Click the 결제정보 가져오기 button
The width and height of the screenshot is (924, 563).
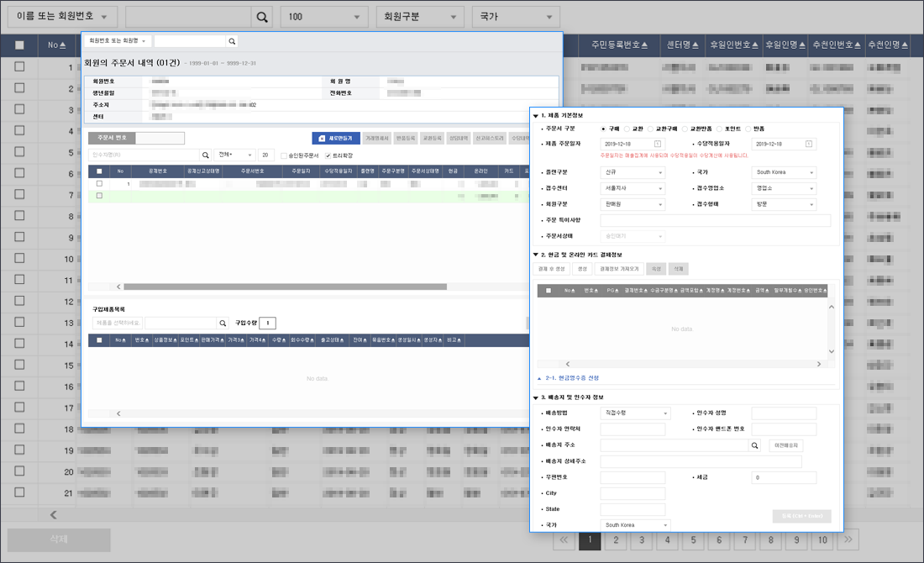[618, 269]
